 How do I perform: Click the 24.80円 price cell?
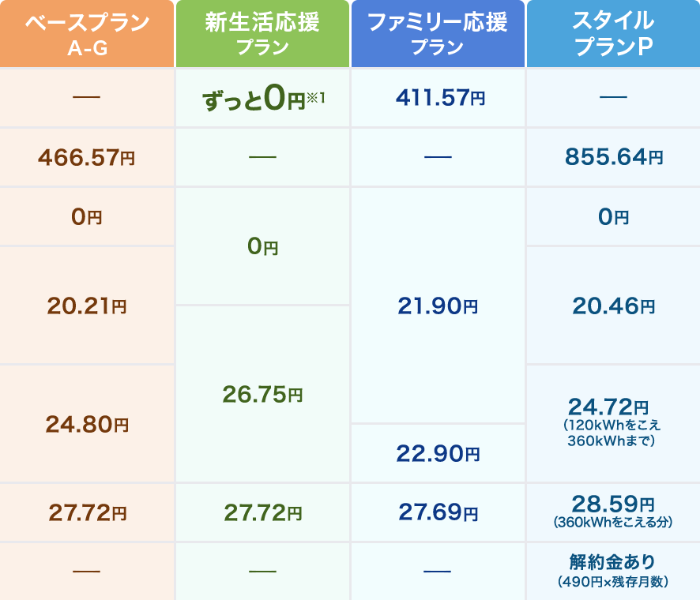tap(87, 424)
